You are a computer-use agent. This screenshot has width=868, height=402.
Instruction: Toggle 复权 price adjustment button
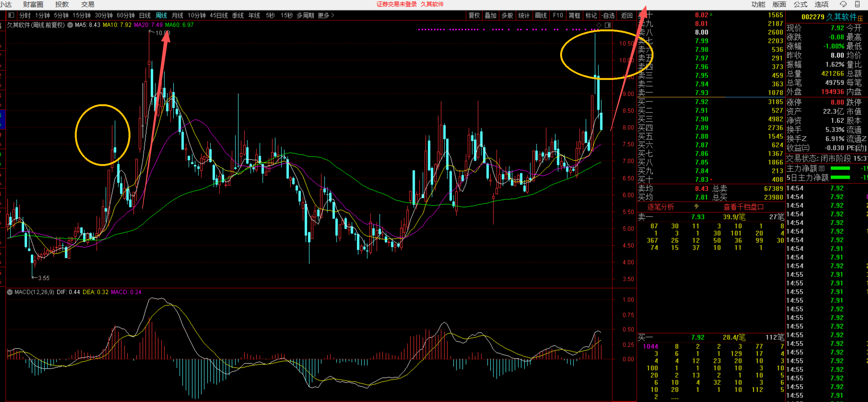[474, 15]
